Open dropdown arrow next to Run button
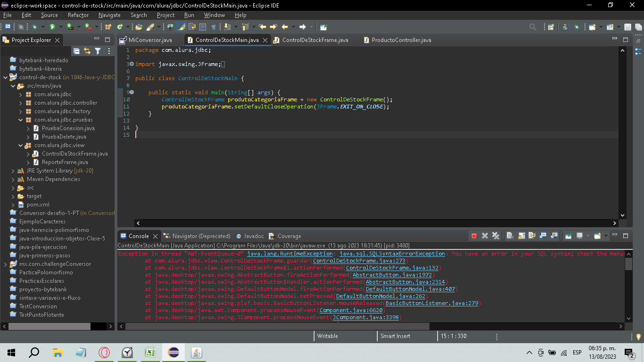This screenshot has height=362, width=644. coord(61,27)
